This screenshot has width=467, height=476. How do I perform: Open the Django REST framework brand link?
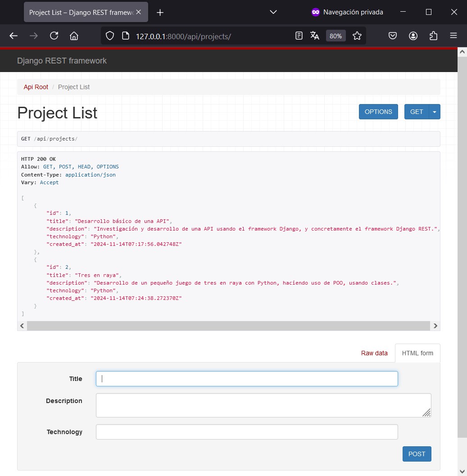(62, 61)
